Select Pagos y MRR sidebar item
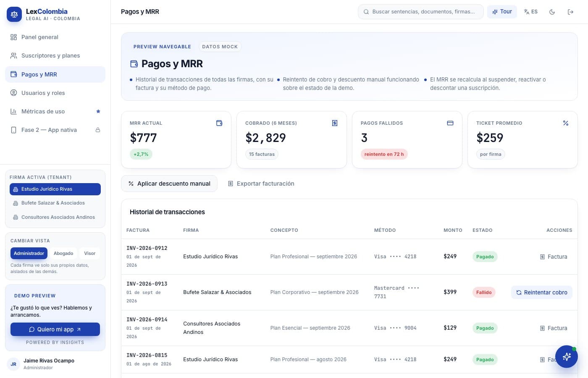Image resolution: width=588 pixels, height=378 pixels. 55,74
